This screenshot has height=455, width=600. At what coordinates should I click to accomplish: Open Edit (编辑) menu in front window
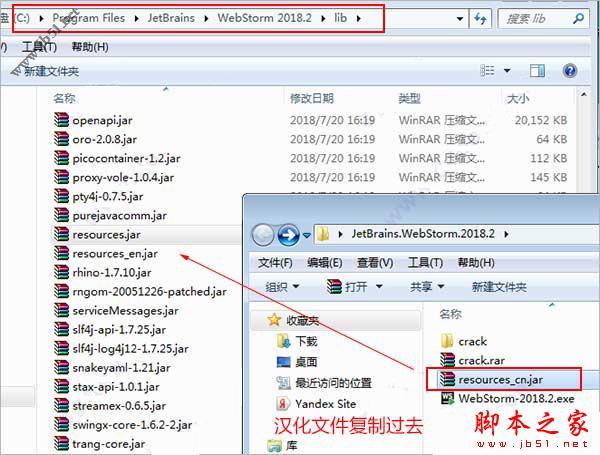pos(325,263)
